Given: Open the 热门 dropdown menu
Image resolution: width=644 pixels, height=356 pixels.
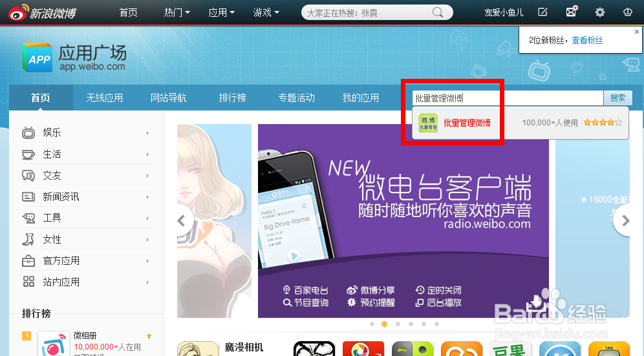Looking at the screenshot, I should [177, 12].
